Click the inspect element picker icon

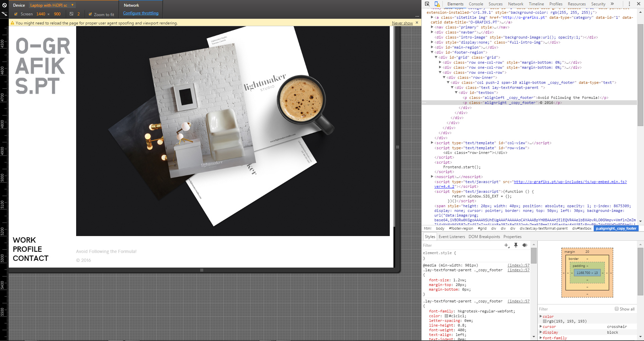tap(427, 4)
